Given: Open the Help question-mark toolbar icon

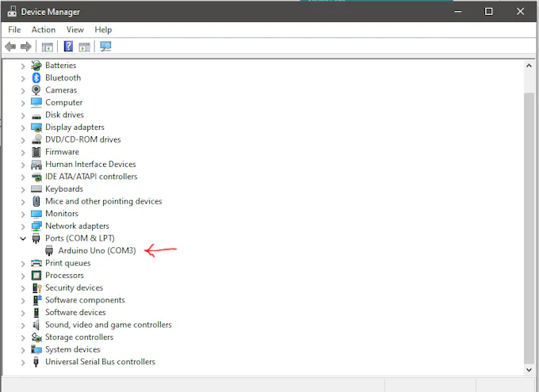Looking at the screenshot, I should (x=68, y=47).
